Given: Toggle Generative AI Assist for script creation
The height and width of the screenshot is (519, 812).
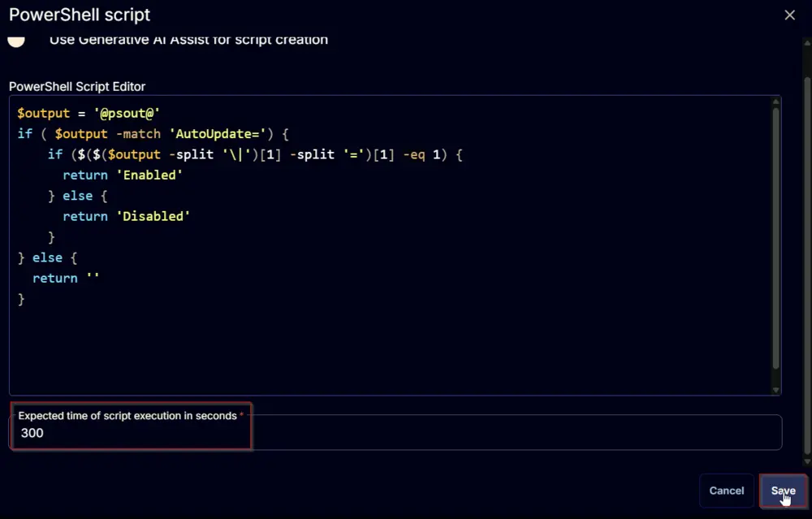Looking at the screenshot, I should [x=16, y=41].
